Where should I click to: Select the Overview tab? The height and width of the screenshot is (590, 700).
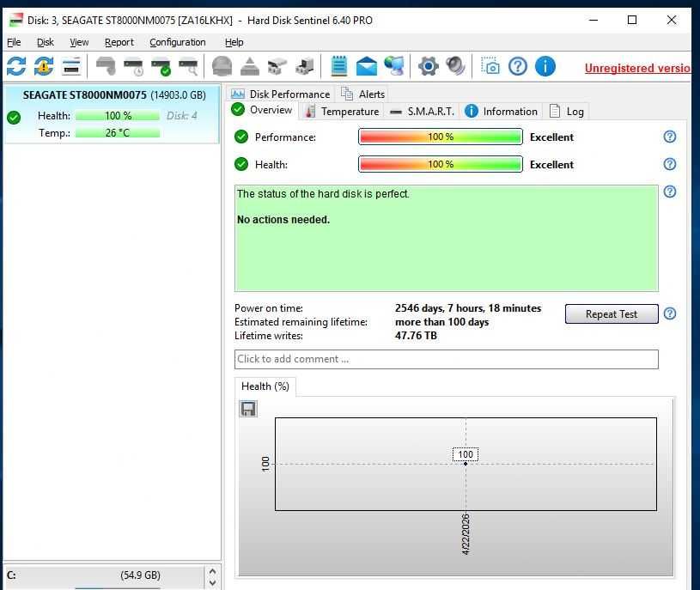pyautogui.click(x=262, y=110)
